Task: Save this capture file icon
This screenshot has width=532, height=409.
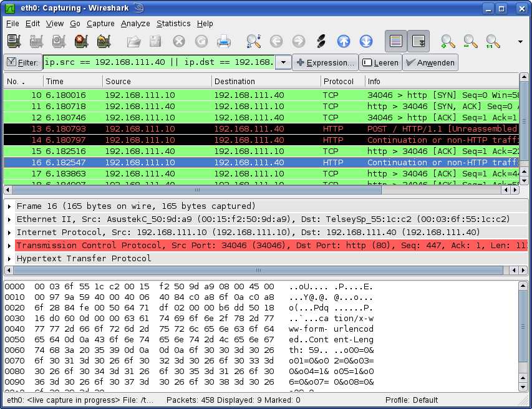Action: [156, 41]
